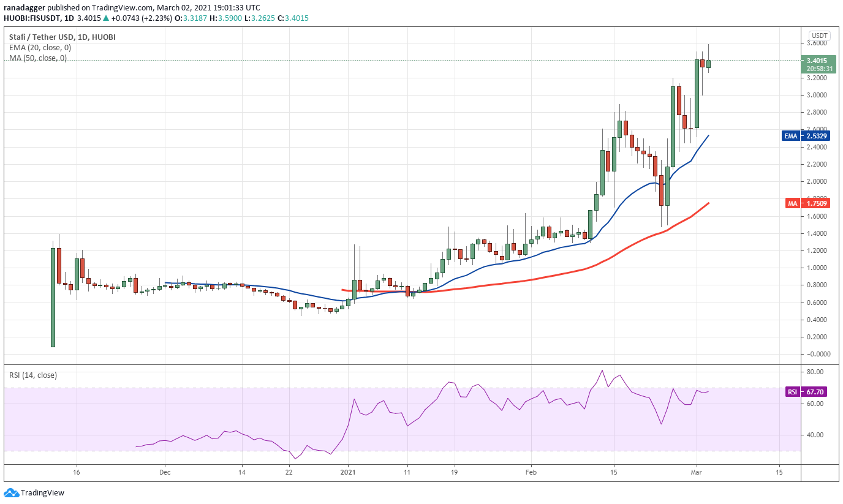Select the EMA (20, close, 0) indicator legend

[40, 48]
